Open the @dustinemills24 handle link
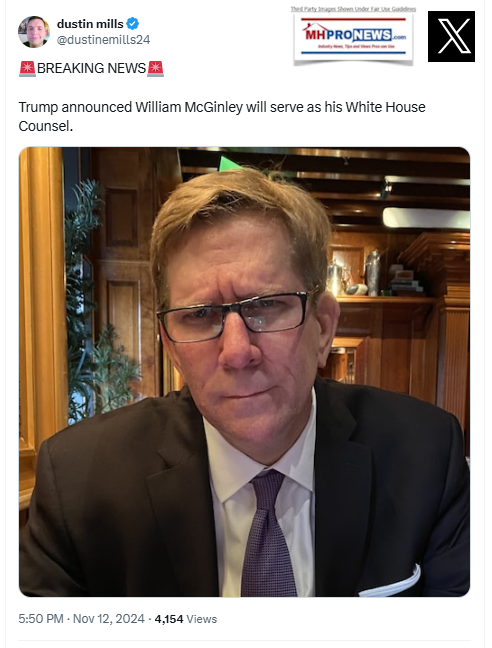The image size is (492, 648). click(x=103, y=40)
